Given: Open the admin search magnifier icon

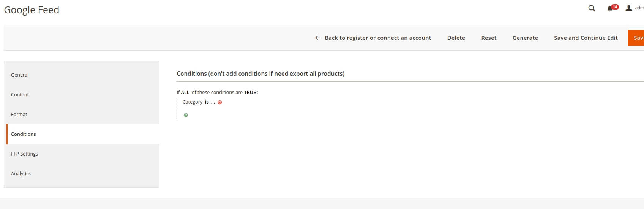Looking at the screenshot, I should 592,8.
